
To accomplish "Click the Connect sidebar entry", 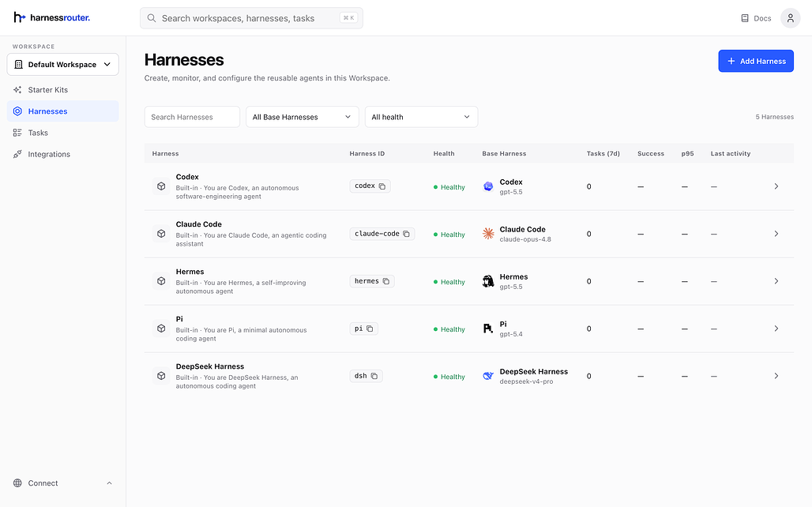I will (62, 483).
